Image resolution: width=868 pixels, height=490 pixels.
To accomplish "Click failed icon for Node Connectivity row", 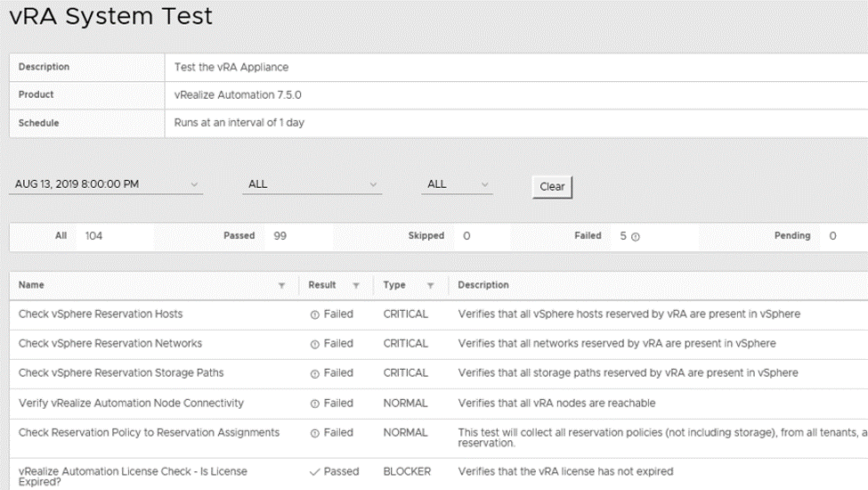I will (314, 404).
